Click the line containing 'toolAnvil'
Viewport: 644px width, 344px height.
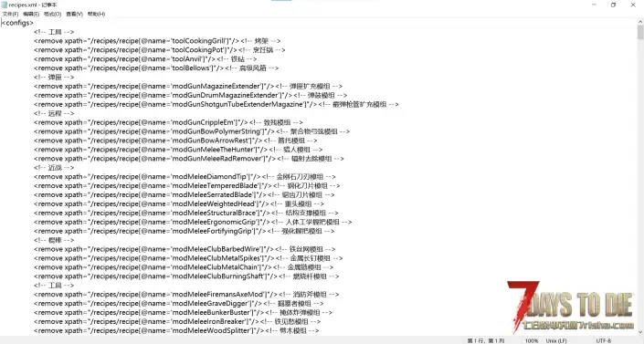pos(145,59)
